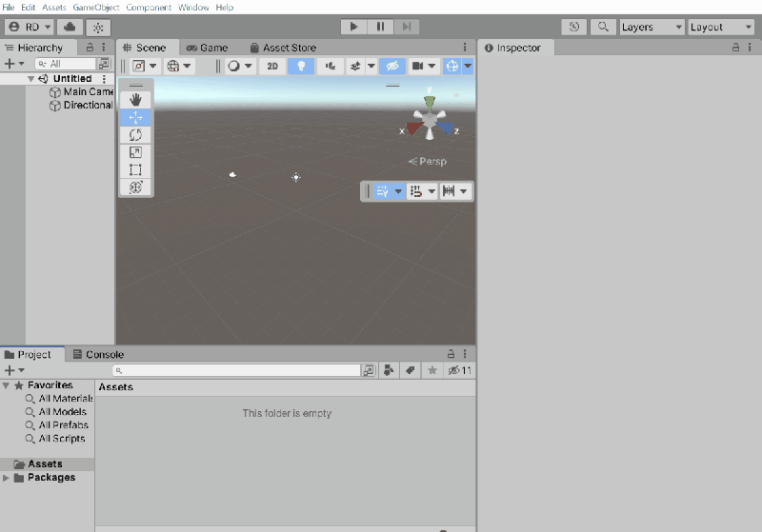Select the Rotate tool
The height and width of the screenshot is (532, 762).
135,135
